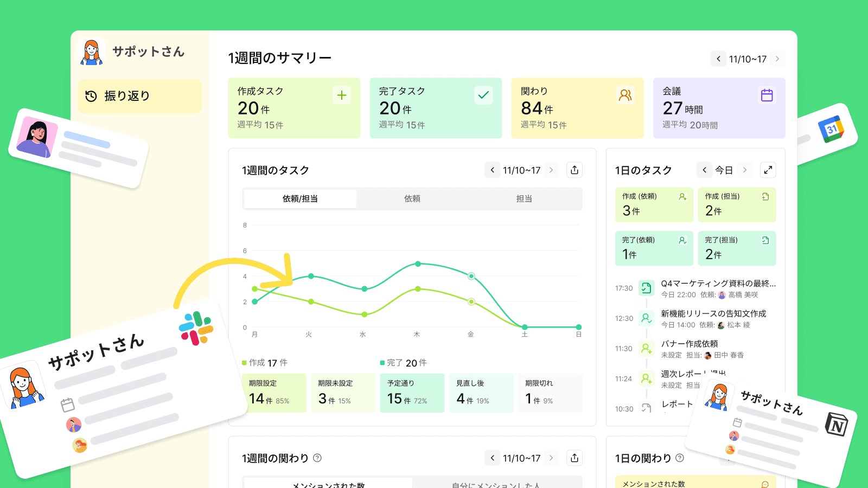Click person icon on 完了(依頼) card

pos(682,240)
